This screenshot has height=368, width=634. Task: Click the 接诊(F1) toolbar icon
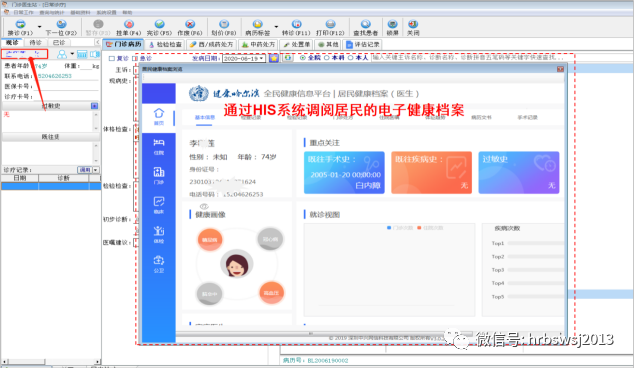click(20, 24)
